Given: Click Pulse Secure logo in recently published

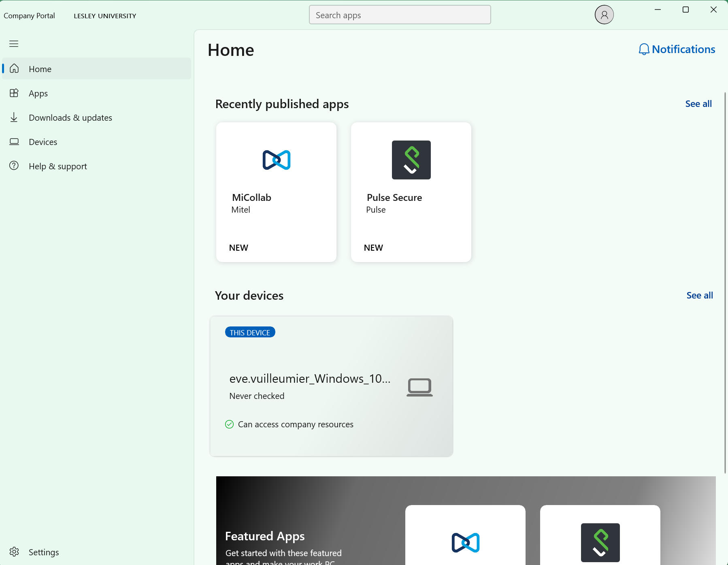Looking at the screenshot, I should [411, 160].
